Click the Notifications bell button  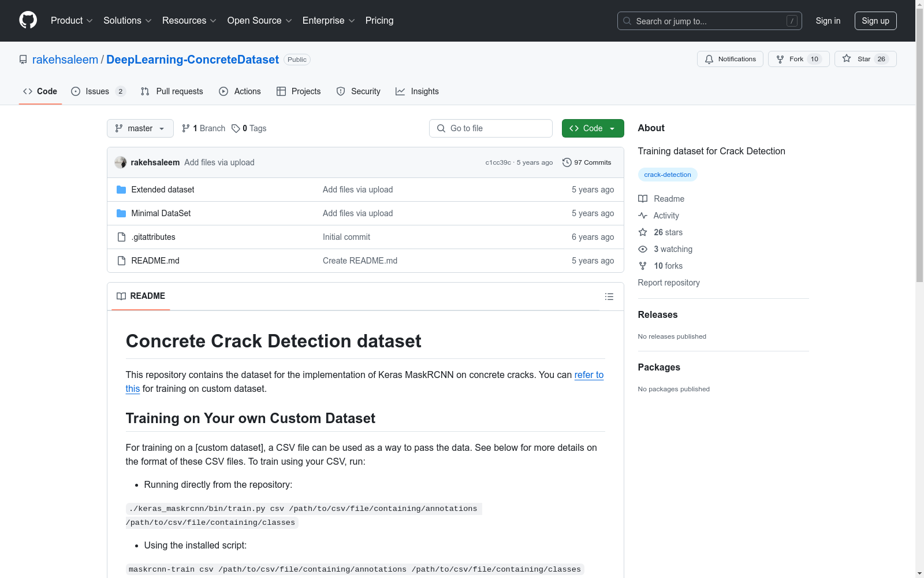pos(730,59)
